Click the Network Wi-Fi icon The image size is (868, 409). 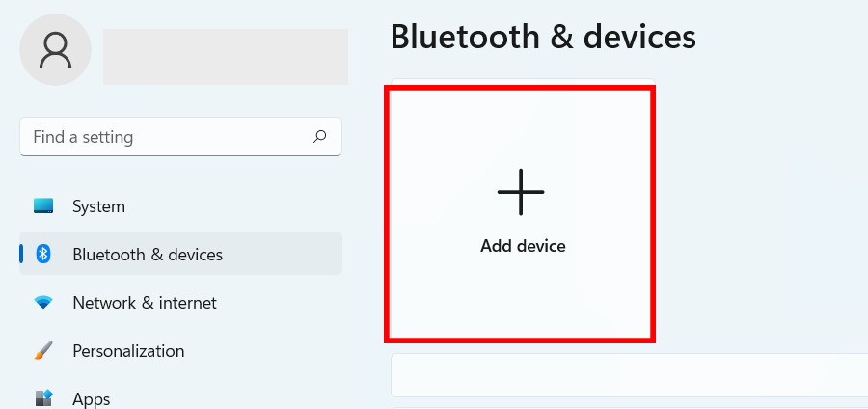[x=43, y=302]
